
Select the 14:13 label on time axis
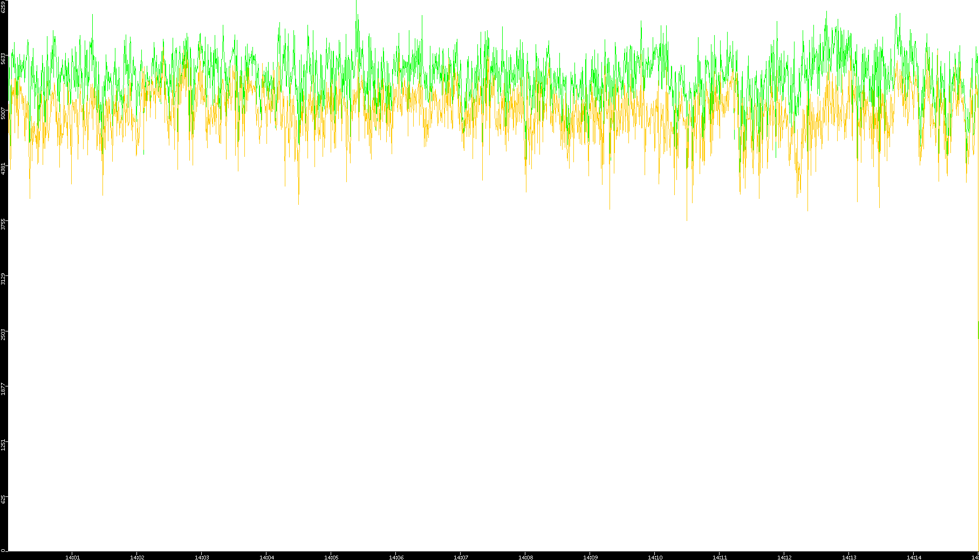[849, 557]
